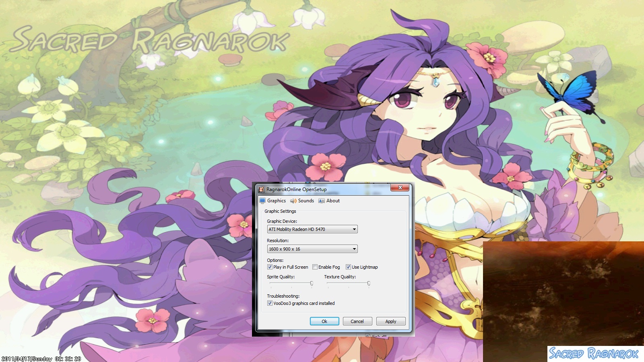Click the Cancel button

click(357, 321)
